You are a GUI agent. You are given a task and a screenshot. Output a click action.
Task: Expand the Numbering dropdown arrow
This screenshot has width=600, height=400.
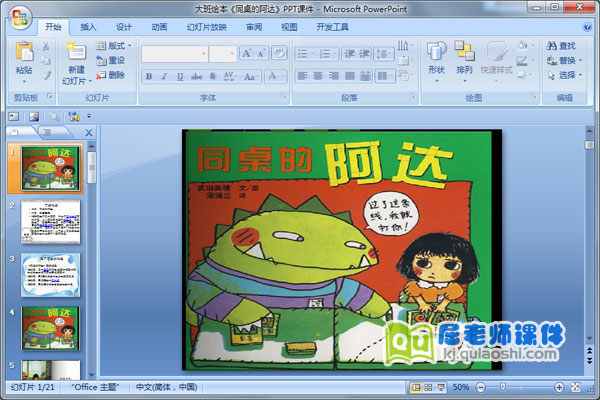coord(336,54)
